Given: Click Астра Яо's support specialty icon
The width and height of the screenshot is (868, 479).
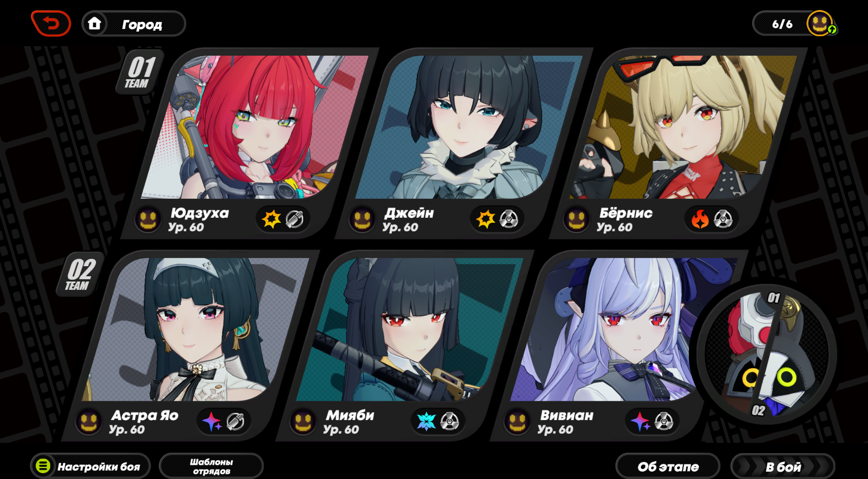Looking at the screenshot, I should tap(235, 421).
